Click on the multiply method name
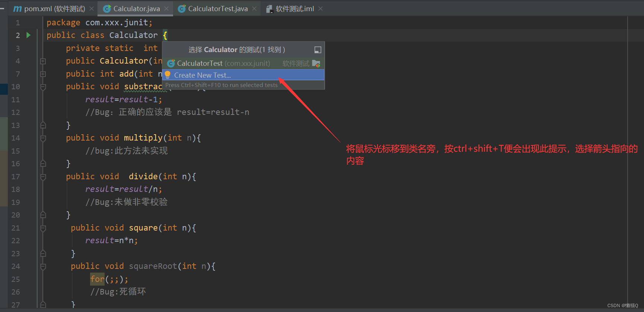This screenshot has width=644, height=312. click(143, 138)
